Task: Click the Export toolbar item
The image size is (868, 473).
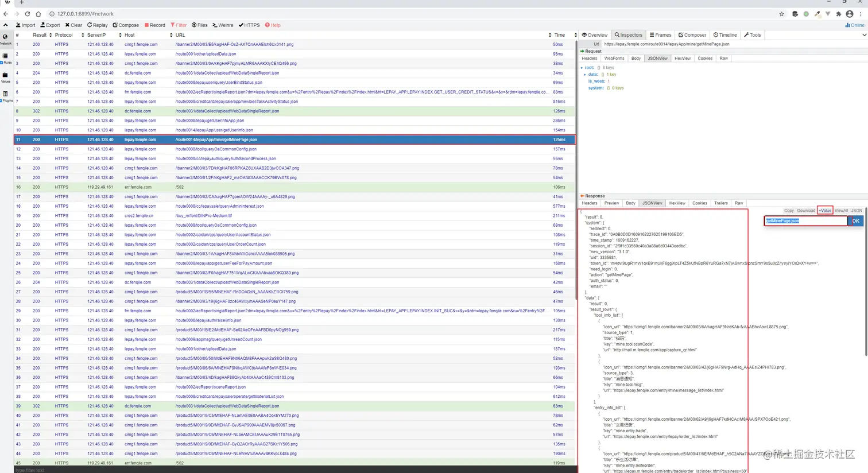Action: pyautogui.click(x=50, y=25)
